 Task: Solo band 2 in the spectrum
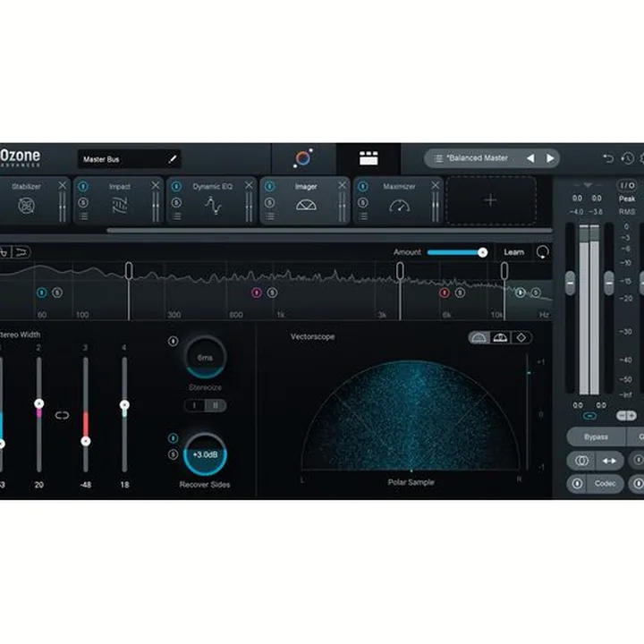point(272,292)
